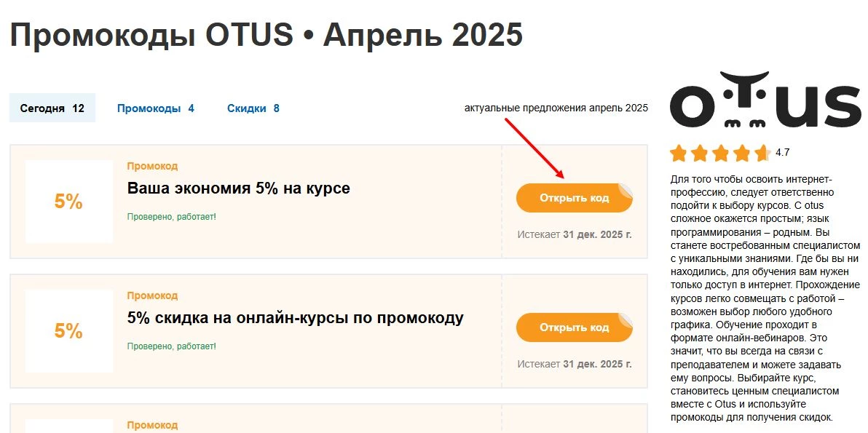Screen dimensions: 868x433
Task: Click the third coupon's Промокод label
Action: [153, 425]
